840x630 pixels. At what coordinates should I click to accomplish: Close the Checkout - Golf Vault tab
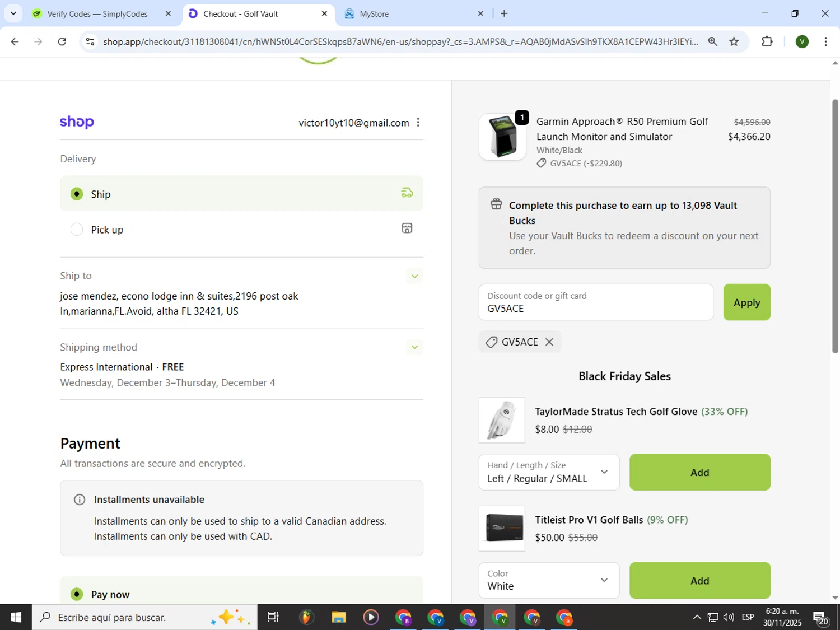click(x=324, y=13)
